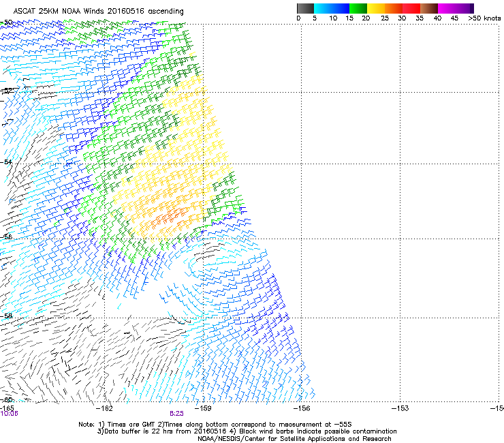The width and height of the screenshot is (504, 443).
Task: Click the green 15-20 knots legend swatch
Action: [x=358, y=8]
